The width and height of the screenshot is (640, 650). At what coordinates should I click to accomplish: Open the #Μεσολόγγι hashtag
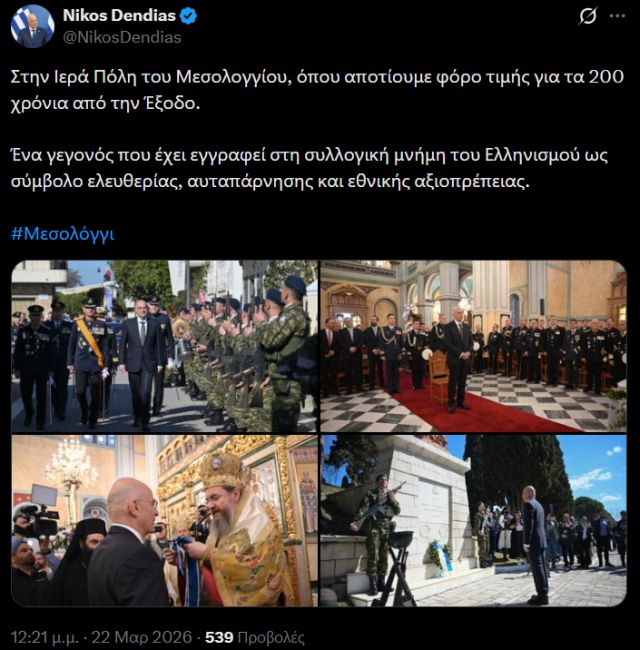[x=63, y=234]
